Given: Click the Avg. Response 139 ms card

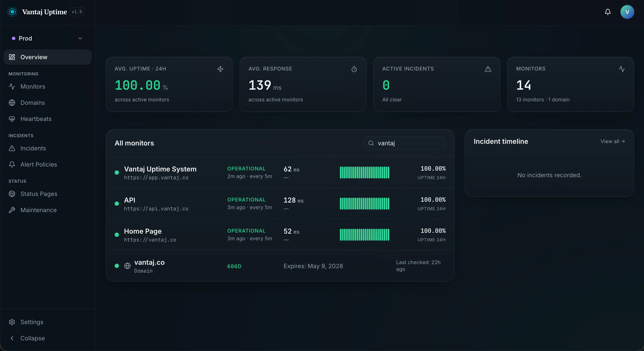Looking at the screenshot, I should pyautogui.click(x=303, y=84).
